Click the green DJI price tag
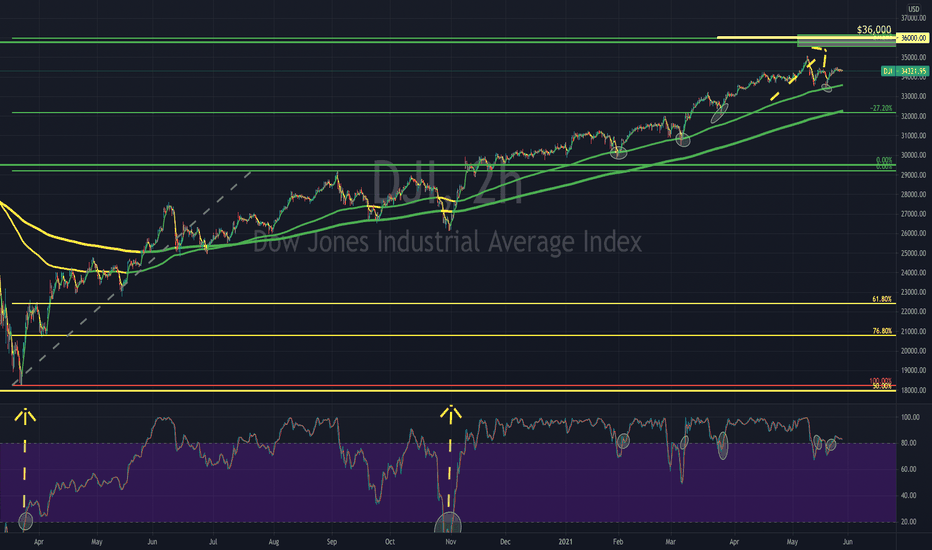The height and width of the screenshot is (550, 932). point(905,71)
